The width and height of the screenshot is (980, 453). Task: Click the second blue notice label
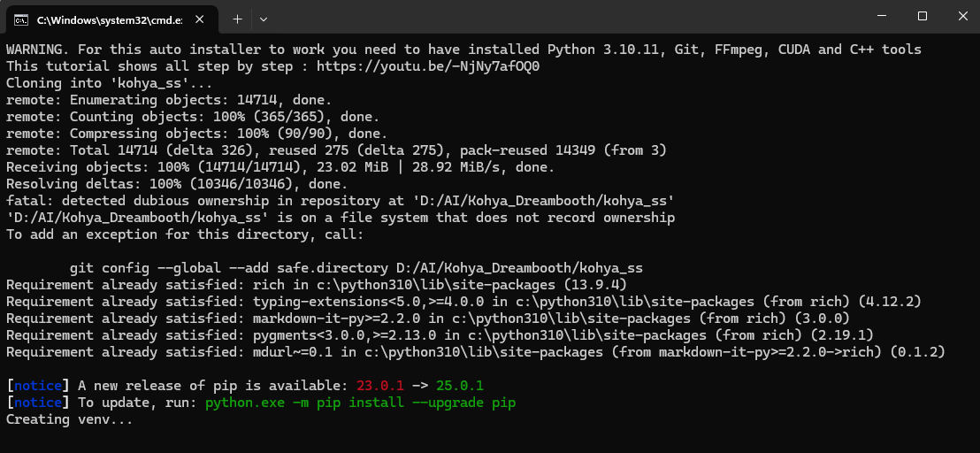pos(38,403)
